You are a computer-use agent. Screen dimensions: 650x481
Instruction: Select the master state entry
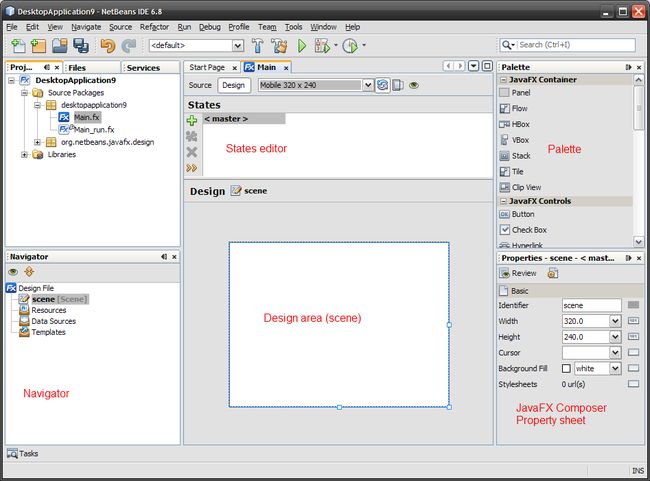coord(244,119)
